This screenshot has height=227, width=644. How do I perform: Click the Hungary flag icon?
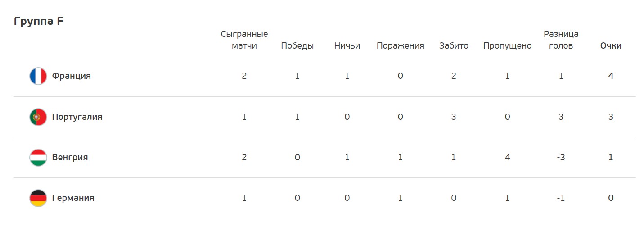[38, 158]
